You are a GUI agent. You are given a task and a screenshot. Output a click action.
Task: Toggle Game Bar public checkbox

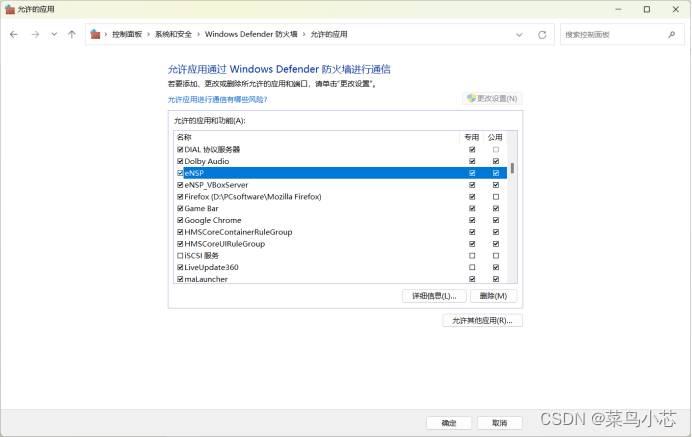(x=496, y=208)
